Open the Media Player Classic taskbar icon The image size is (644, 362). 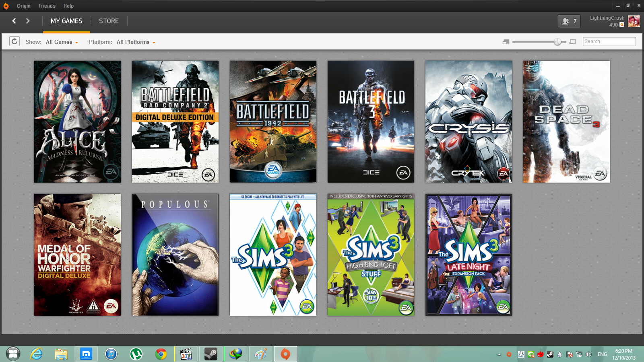pos(186,354)
